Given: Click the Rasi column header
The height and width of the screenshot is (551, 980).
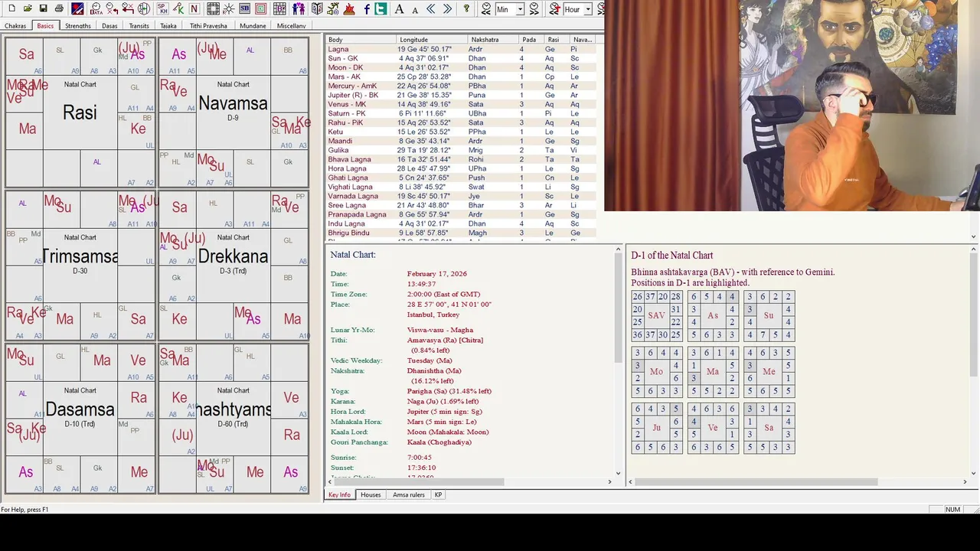Looking at the screenshot, I should pos(556,39).
